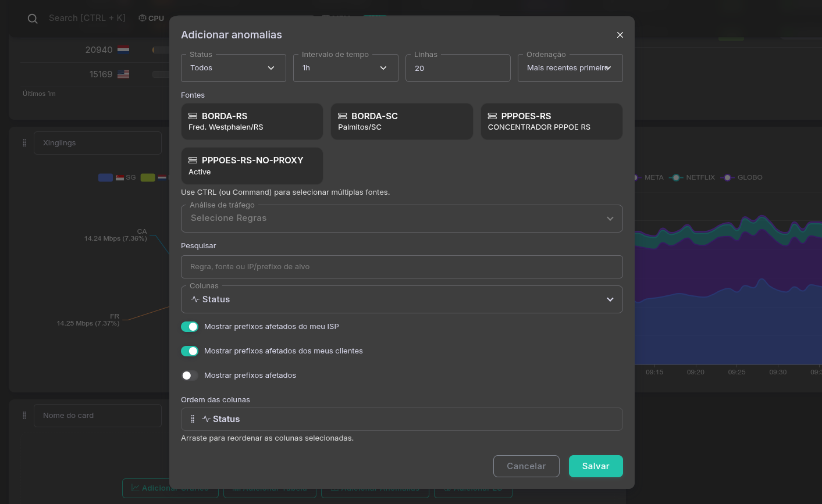Click the Cancelar button
822x504 pixels.
pyautogui.click(x=526, y=466)
